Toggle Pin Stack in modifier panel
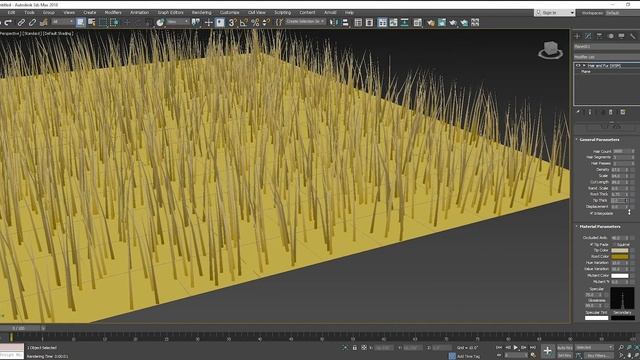Viewport: 640px width, 360px height. pos(578,112)
